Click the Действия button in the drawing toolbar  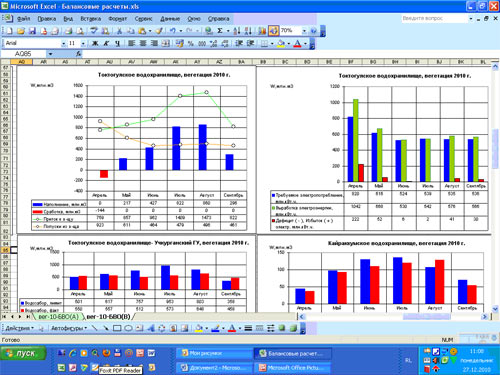20,328
